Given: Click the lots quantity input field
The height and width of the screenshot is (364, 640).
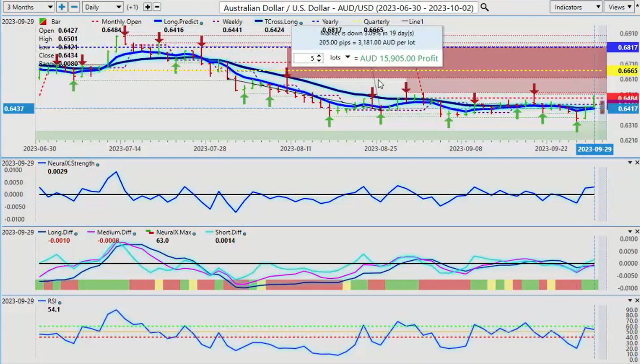Looking at the screenshot, I should [305, 58].
